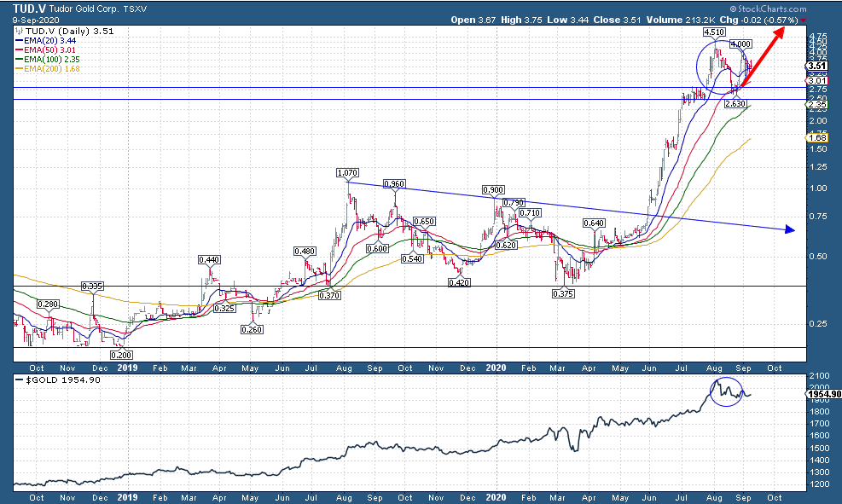Select the EMA(200) 1.68 legend entry

coord(48,69)
